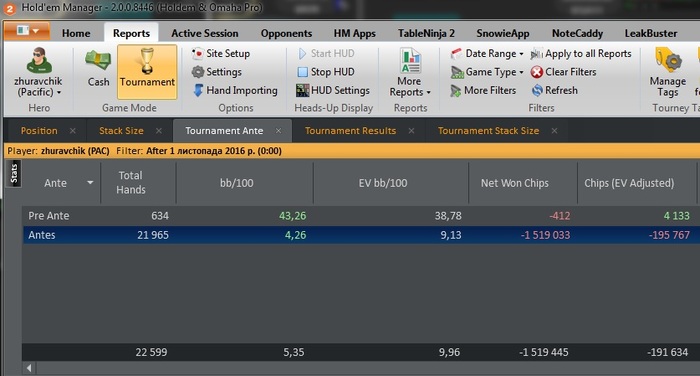The image size is (700, 376).
Task: Open More Filters
Action: coord(483,91)
